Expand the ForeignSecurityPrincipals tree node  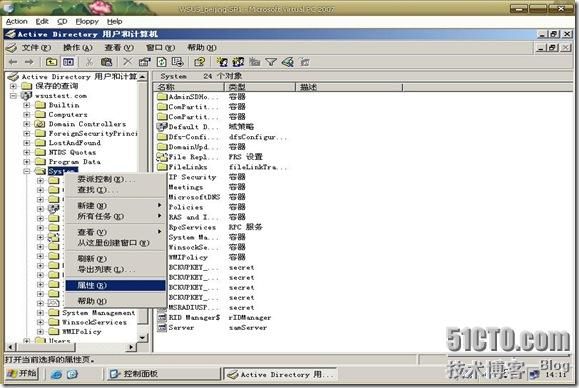tap(27, 133)
